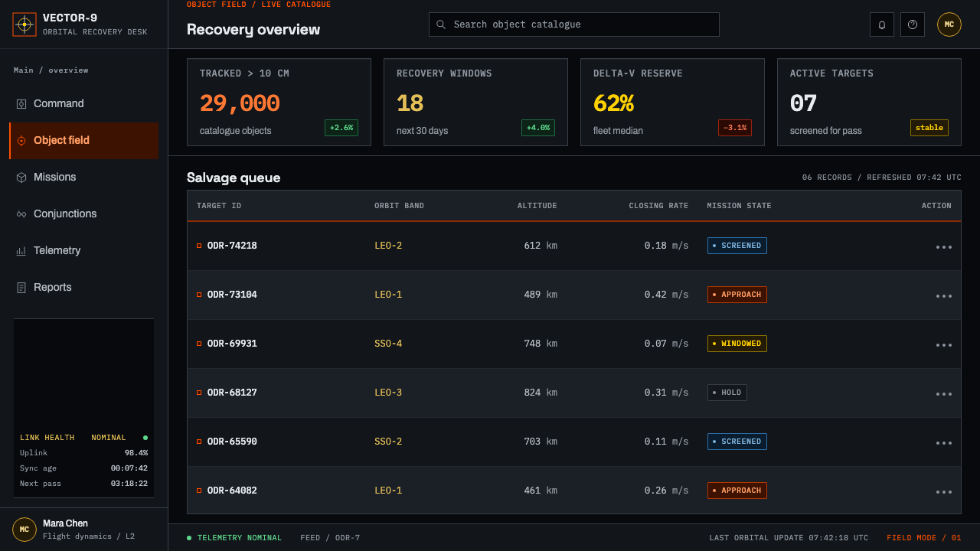Open action menu for ODR-64082
Image resolution: width=980 pixels, height=551 pixels.
coord(944,491)
